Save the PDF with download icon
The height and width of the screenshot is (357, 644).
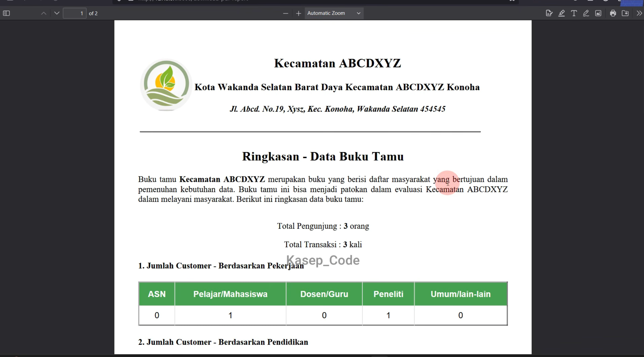pyautogui.click(x=625, y=13)
